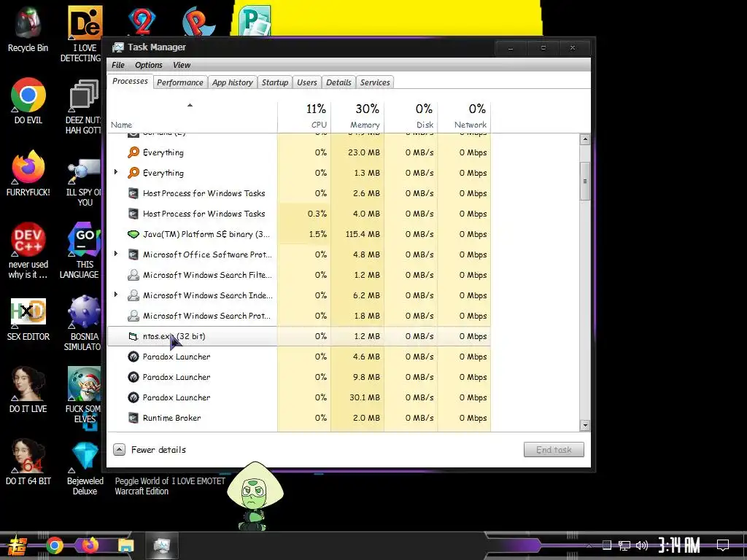The width and height of the screenshot is (747, 560).
Task: Open the View menu
Action: pos(182,65)
